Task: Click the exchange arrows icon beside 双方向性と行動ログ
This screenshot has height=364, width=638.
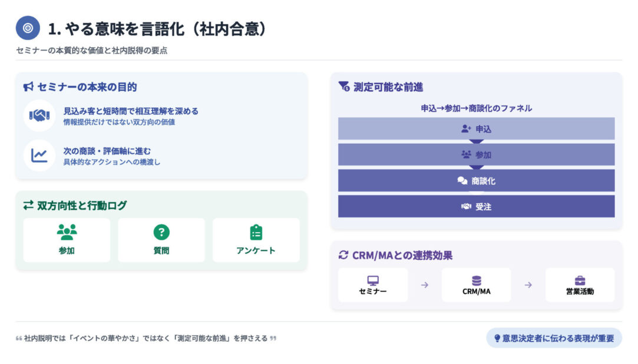Action: (28, 206)
